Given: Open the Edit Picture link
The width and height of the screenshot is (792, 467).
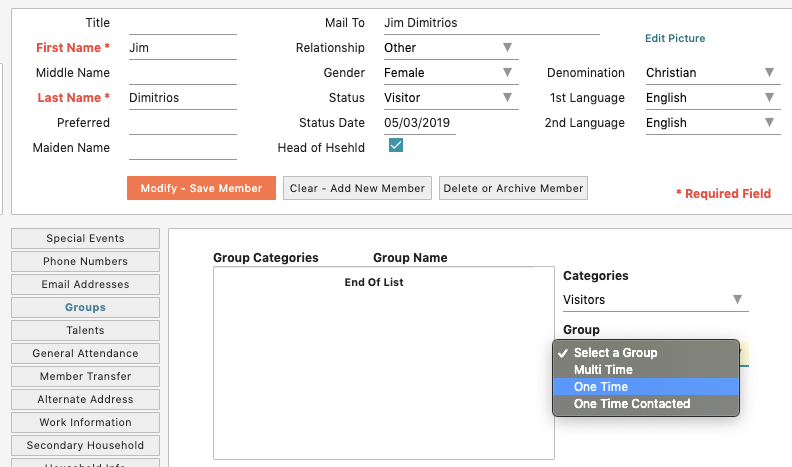Looking at the screenshot, I should point(675,38).
